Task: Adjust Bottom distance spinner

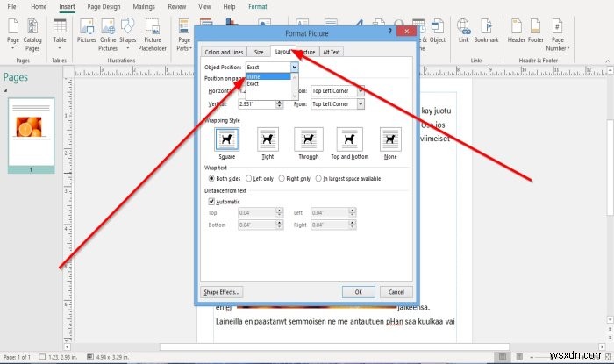Action: [279, 225]
